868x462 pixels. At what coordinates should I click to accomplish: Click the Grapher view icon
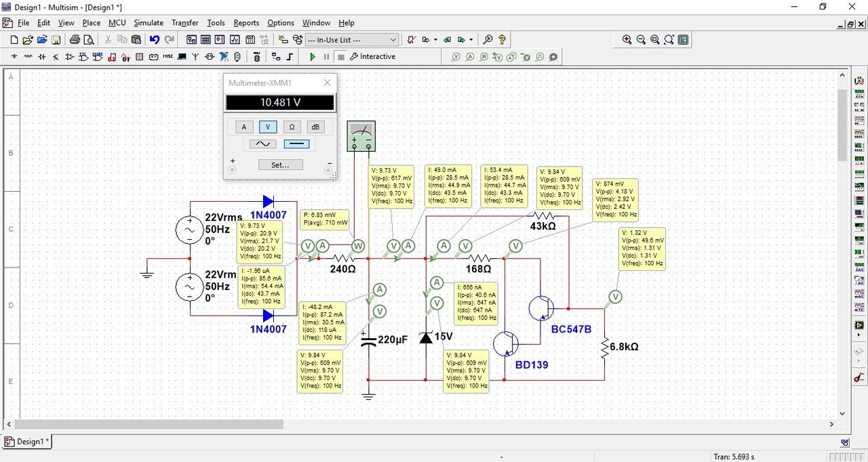[x=235, y=40]
